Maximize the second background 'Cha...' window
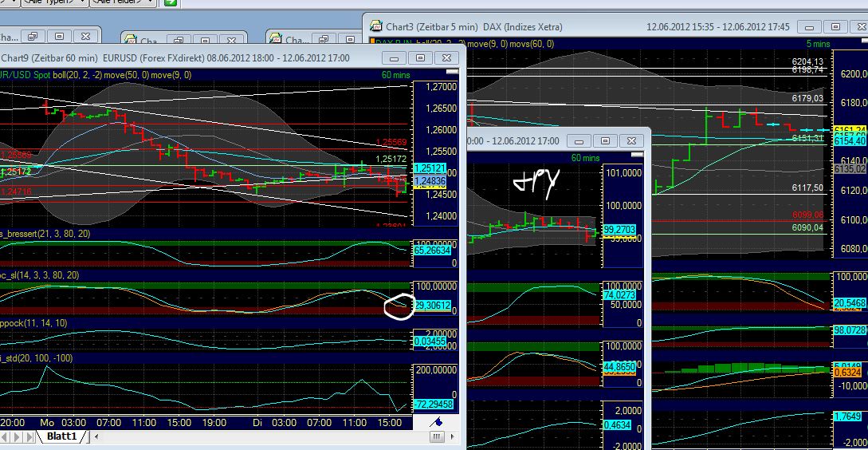This screenshot has width=868, height=450. tap(205, 40)
